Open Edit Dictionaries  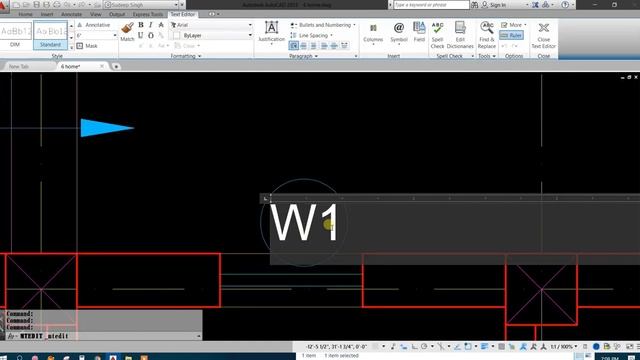460,35
